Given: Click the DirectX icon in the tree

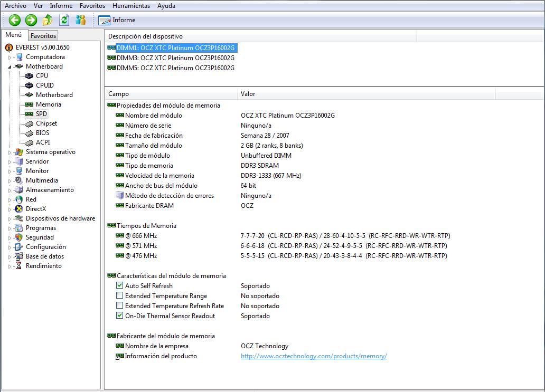Looking at the screenshot, I should point(19,209).
